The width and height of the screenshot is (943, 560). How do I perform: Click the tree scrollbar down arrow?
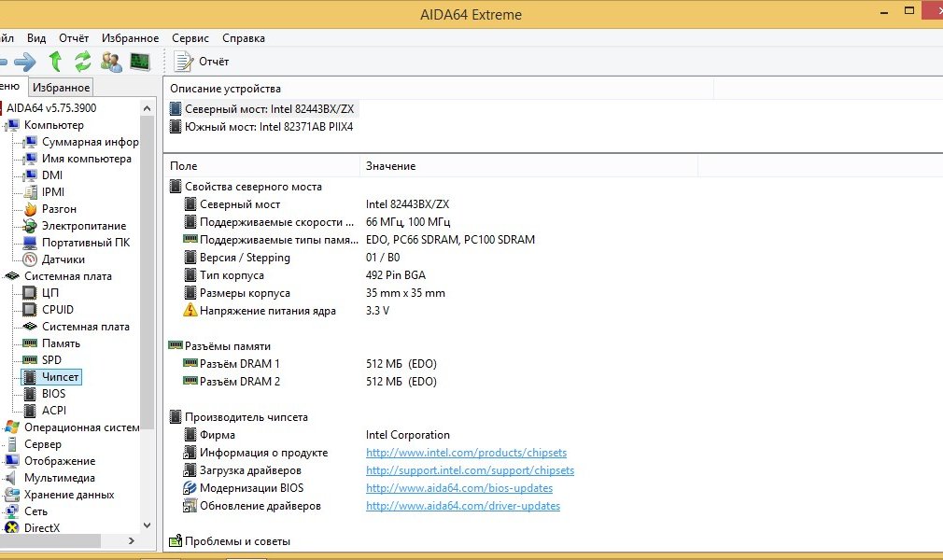[x=147, y=525]
